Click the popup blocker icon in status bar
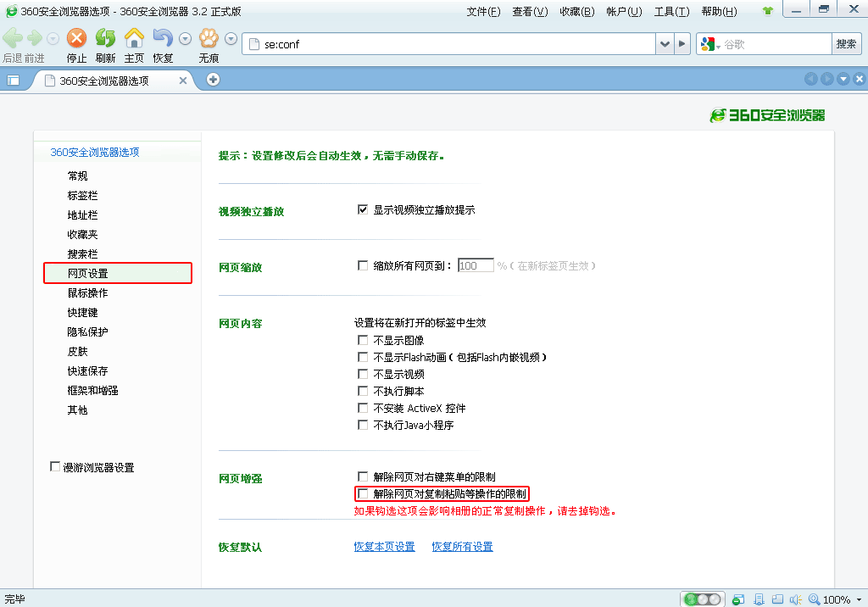This screenshot has width=868, height=607. click(738, 599)
